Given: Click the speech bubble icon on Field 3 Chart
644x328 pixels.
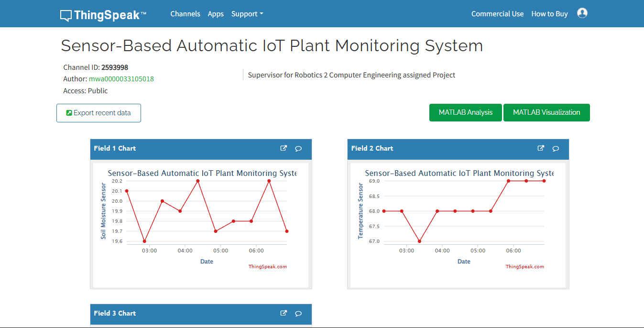Looking at the screenshot, I should [298, 313].
